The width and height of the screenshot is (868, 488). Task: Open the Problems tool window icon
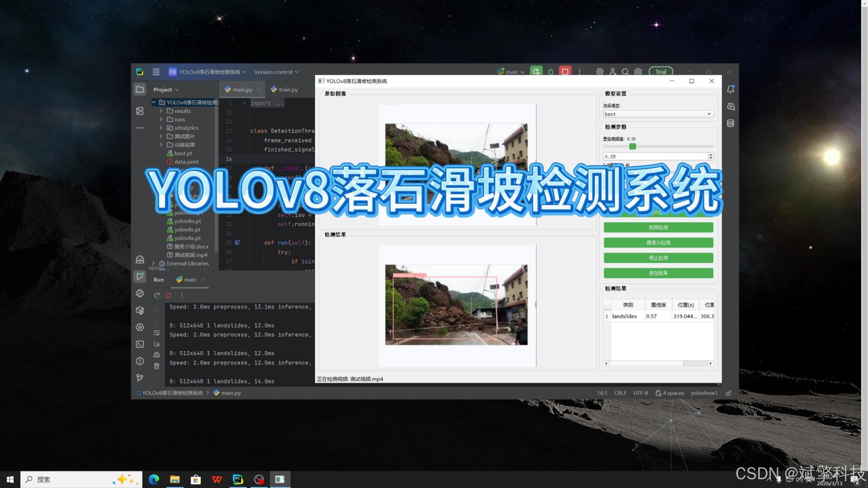140,361
